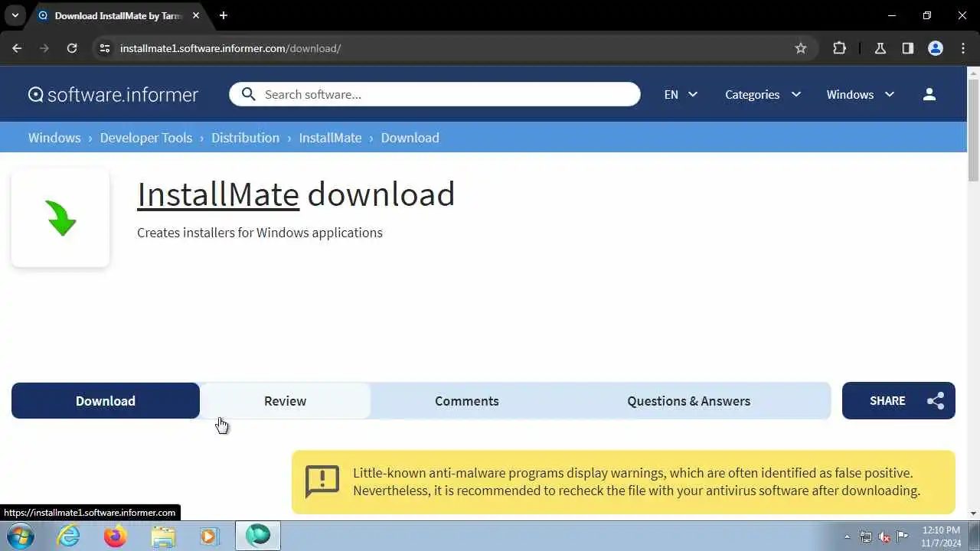Expand the Windows platform dropdown
The width and height of the screenshot is (980, 551).
coord(861,94)
